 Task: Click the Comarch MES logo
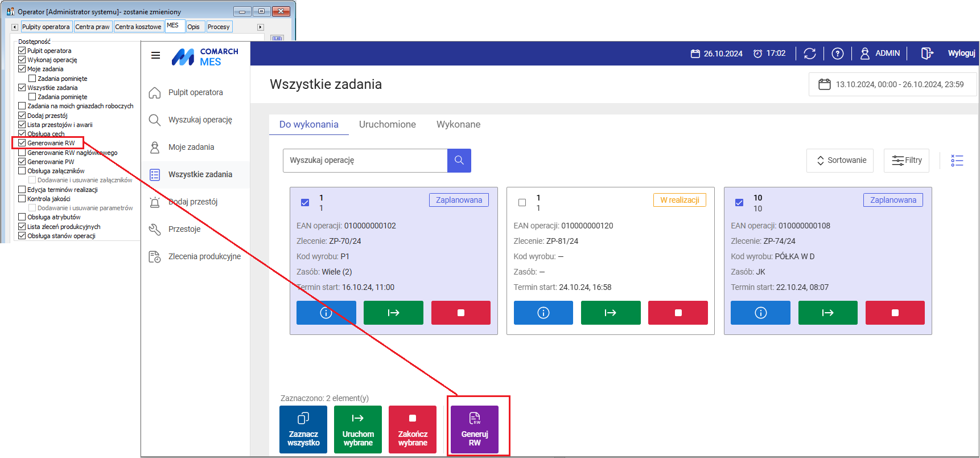pyautogui.click(x=205, y=56)
